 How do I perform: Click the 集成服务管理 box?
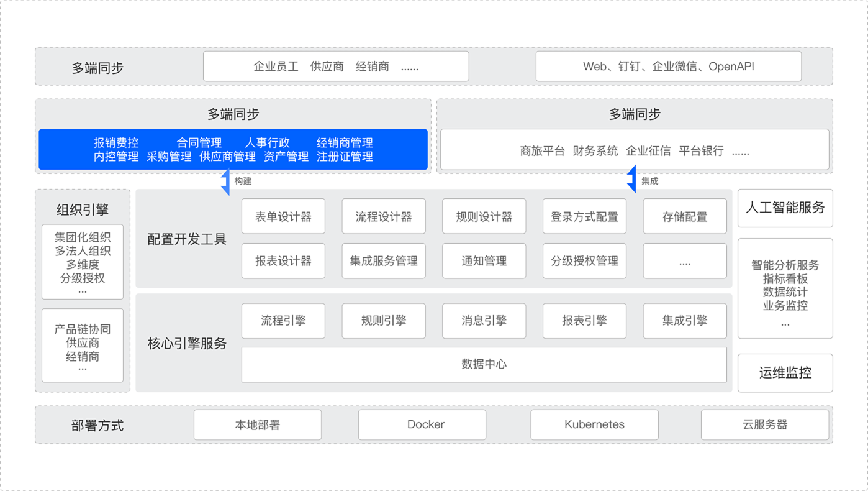384,261
